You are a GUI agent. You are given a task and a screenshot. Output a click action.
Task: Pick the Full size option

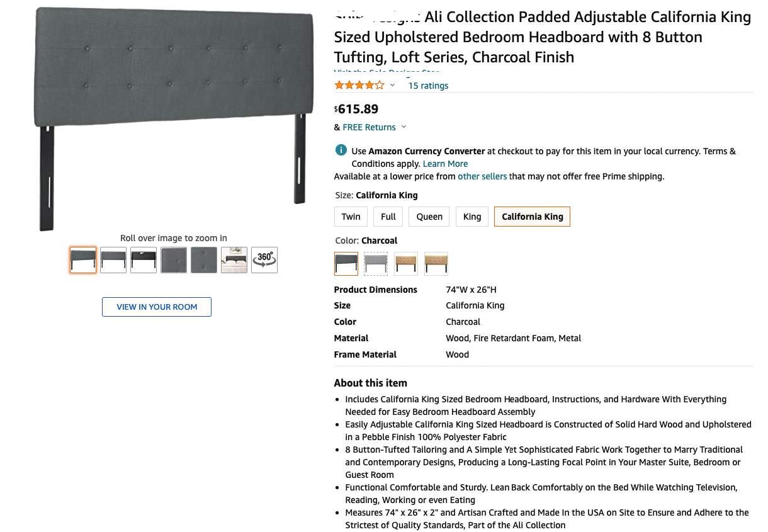(x=388, y=217)
